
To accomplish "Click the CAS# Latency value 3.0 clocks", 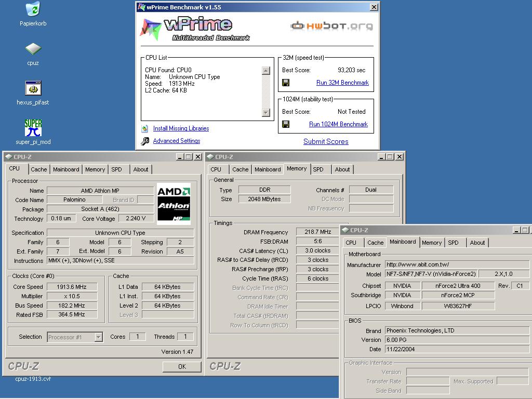I will [x=317, y=250].
